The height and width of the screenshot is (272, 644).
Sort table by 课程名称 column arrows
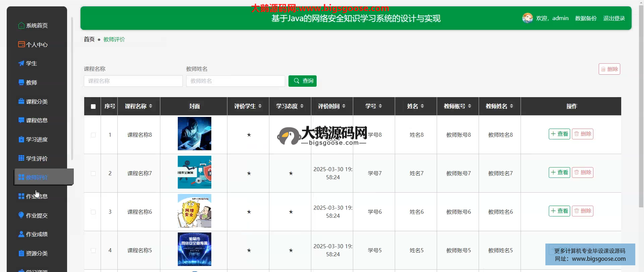(x=151, y=106)
